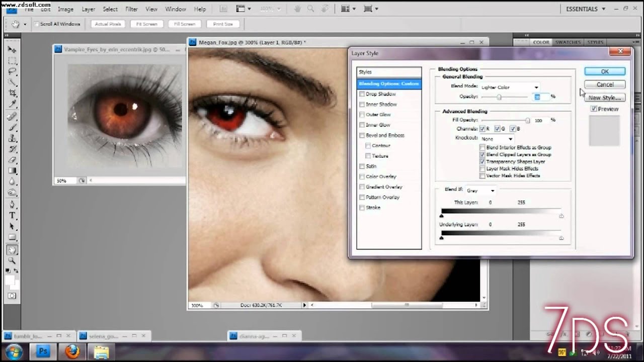This screenshot has height=362, width=644.
Task: Select the Pen tool
Action: pyautogui.click(x=12, y=205)
